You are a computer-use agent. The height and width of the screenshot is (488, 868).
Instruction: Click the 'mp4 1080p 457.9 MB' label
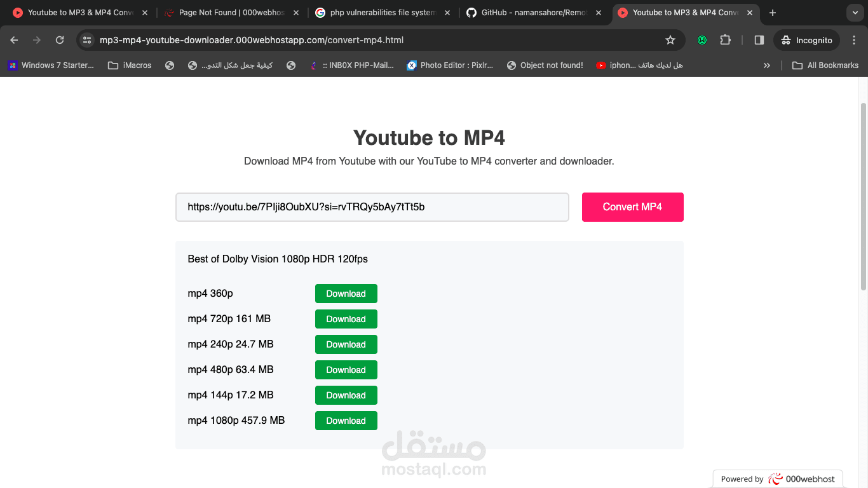[236, 421]
